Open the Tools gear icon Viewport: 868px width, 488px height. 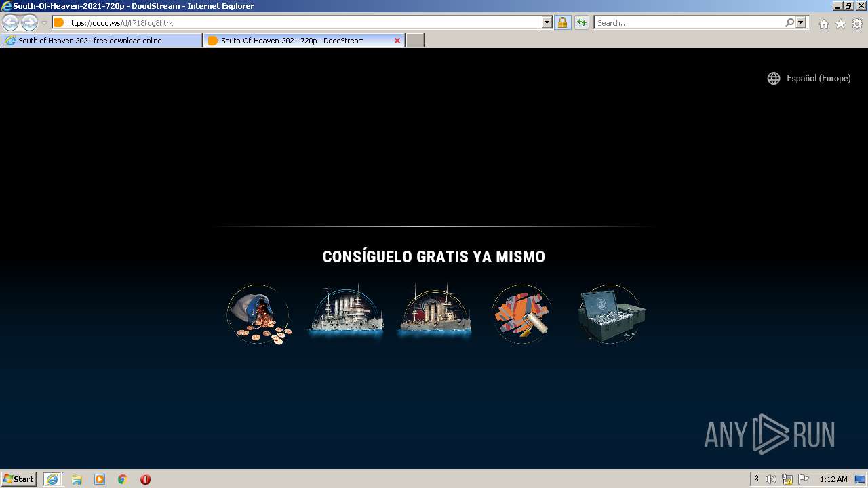tap(857, 24)
